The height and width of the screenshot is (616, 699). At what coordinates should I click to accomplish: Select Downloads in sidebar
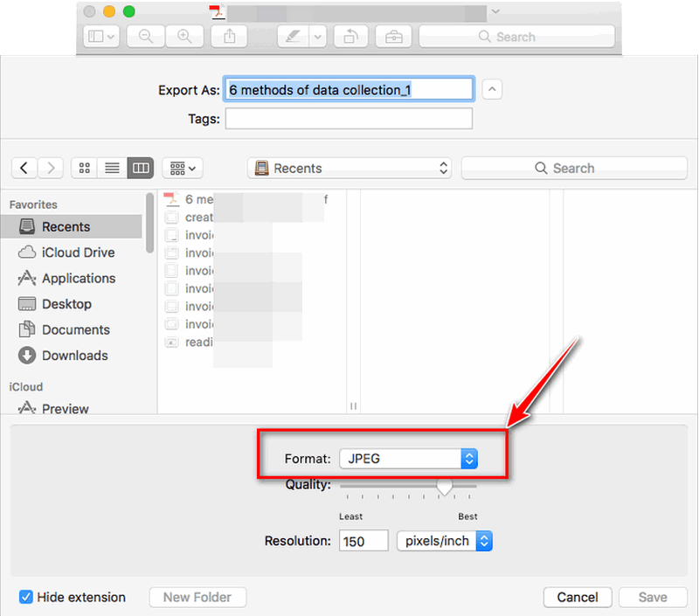pyautogui.click(x=72, y=356)
